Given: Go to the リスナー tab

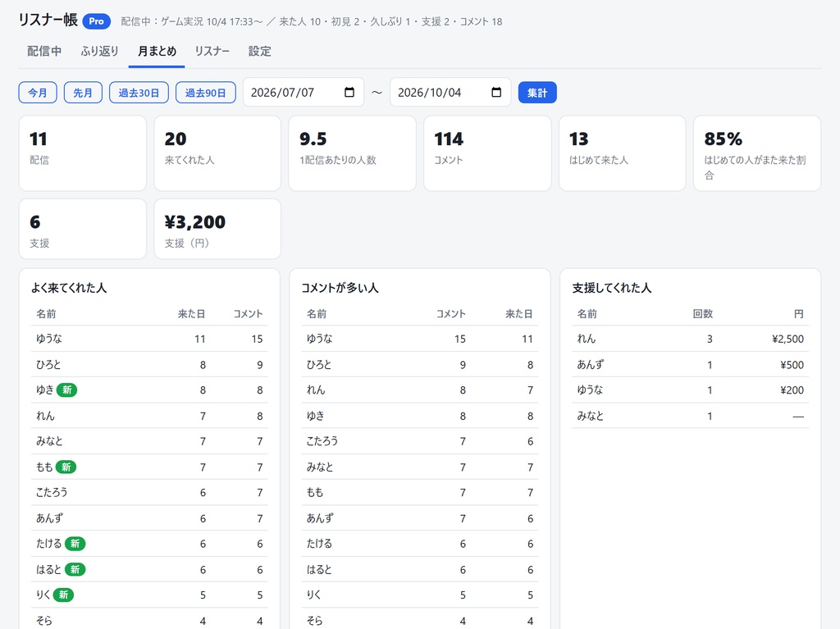Looking at the screenshot, I should [212, 52].
